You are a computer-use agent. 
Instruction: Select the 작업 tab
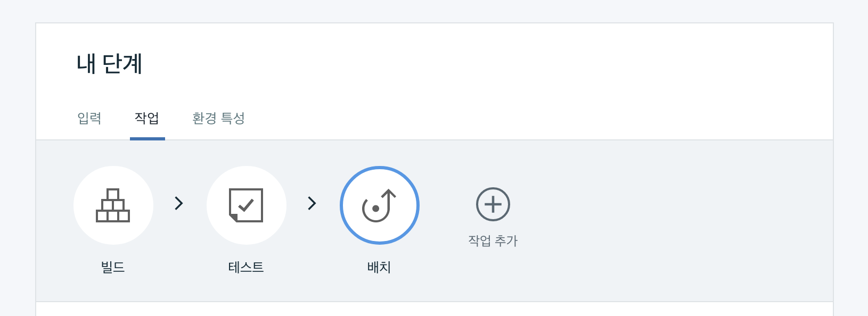(x=148, y=119)
